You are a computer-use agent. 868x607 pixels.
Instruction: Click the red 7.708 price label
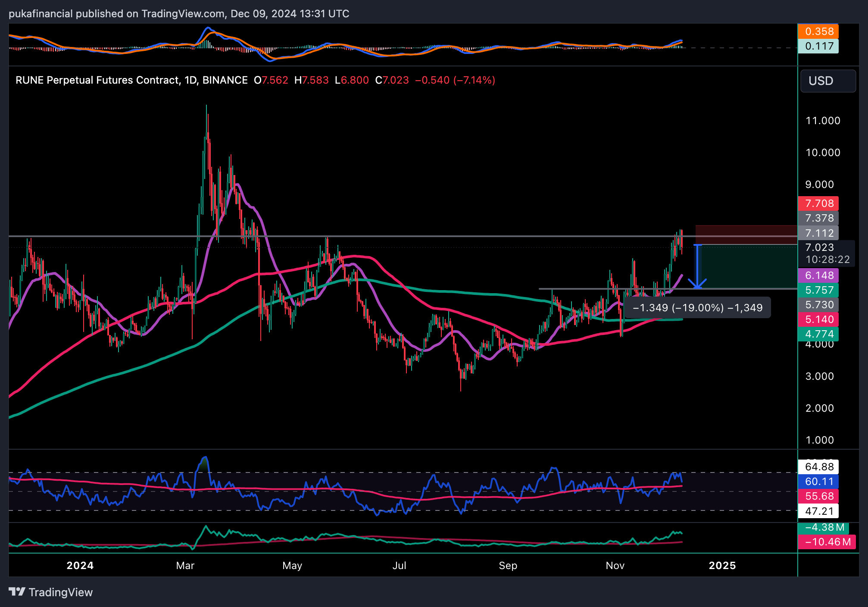[x=818, y=203]
